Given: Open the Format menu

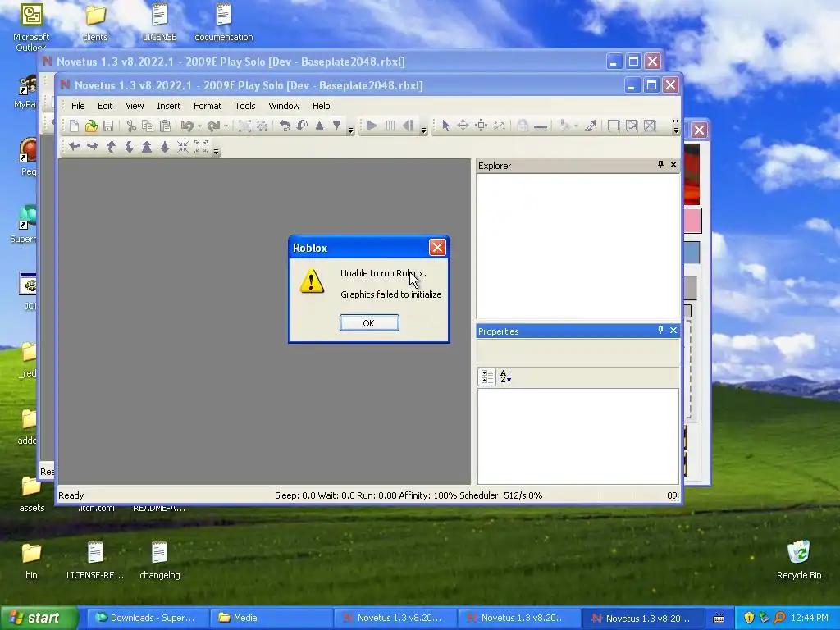Looking at the screenshot, I should click(x=208, y=106).
